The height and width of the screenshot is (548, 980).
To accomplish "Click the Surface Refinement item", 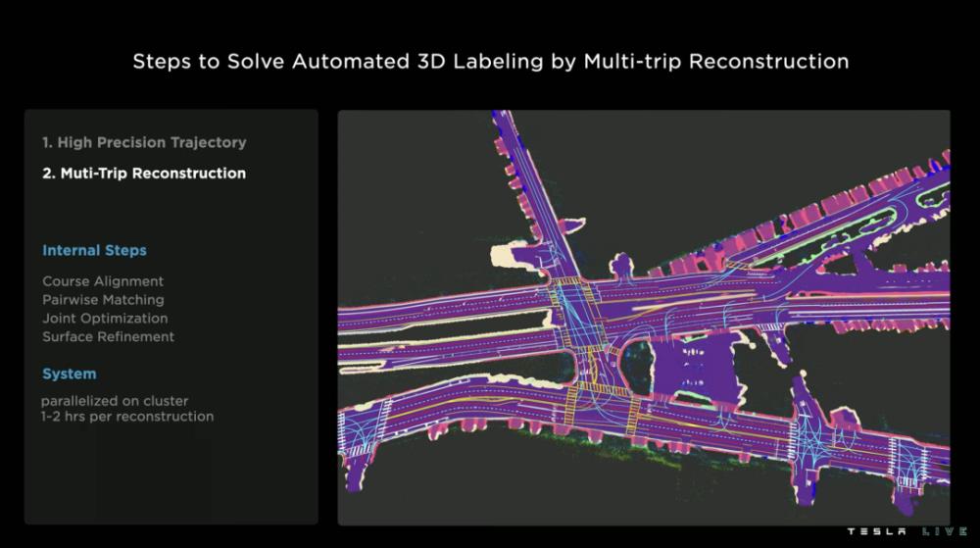I will tap(108, 337).
